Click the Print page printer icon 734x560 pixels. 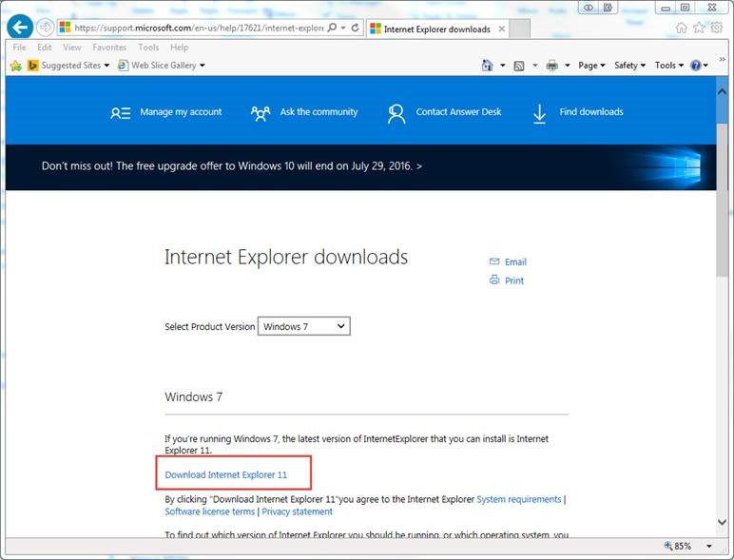(x=494, y=280)
